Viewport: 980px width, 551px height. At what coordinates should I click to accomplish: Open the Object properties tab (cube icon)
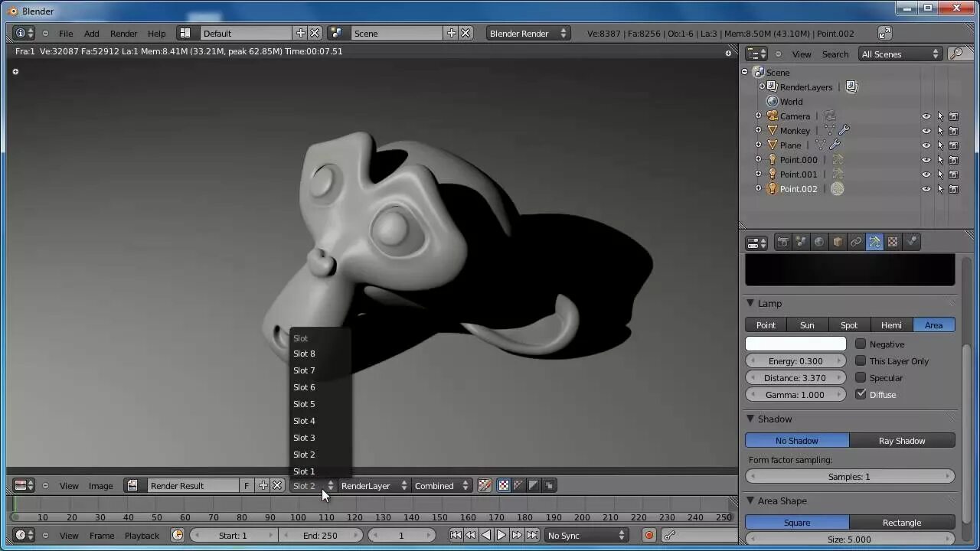tap(838, 243)
